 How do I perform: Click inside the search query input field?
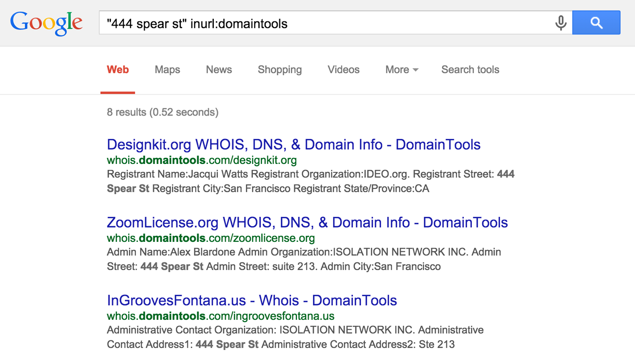(325, 23)
